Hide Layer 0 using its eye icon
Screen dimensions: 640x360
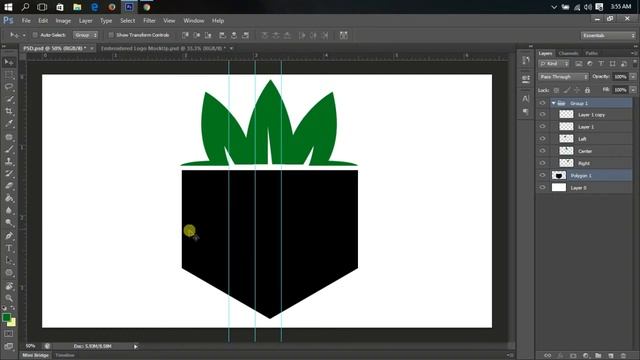542,187
